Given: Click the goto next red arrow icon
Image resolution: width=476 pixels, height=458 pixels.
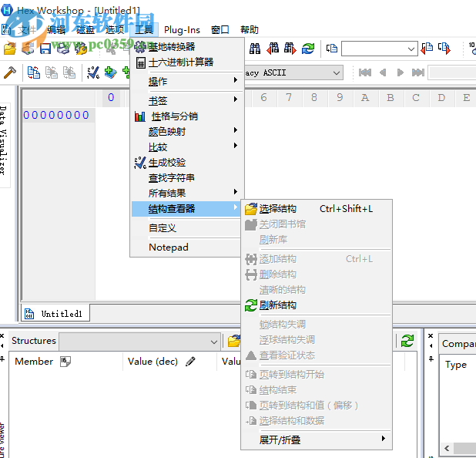Looking at the screenshot, I should 444,49.
